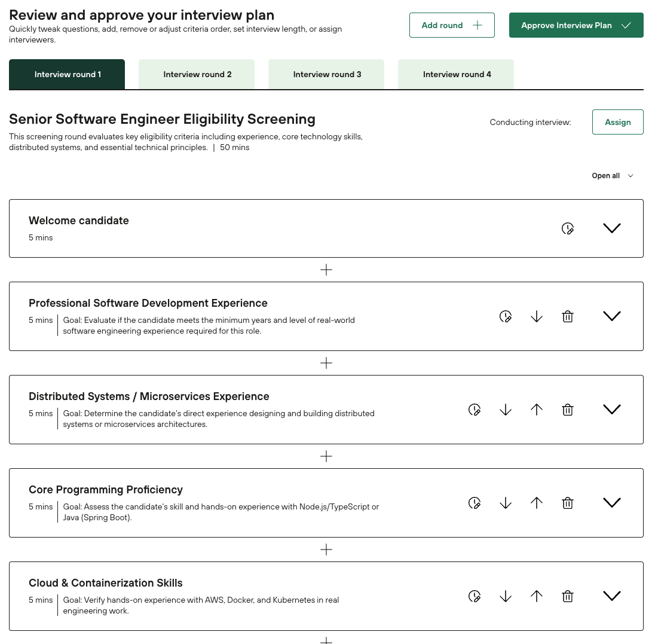Open all sections dropdown
Image resolution: width=655 pixels, height=644 pixels.
click(x=612, y=176)
